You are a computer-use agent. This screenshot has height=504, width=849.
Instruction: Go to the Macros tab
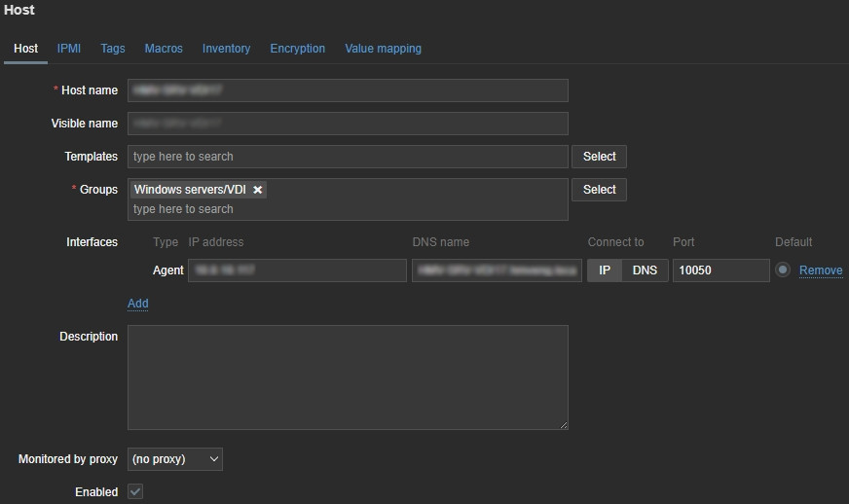click(164, 49)
